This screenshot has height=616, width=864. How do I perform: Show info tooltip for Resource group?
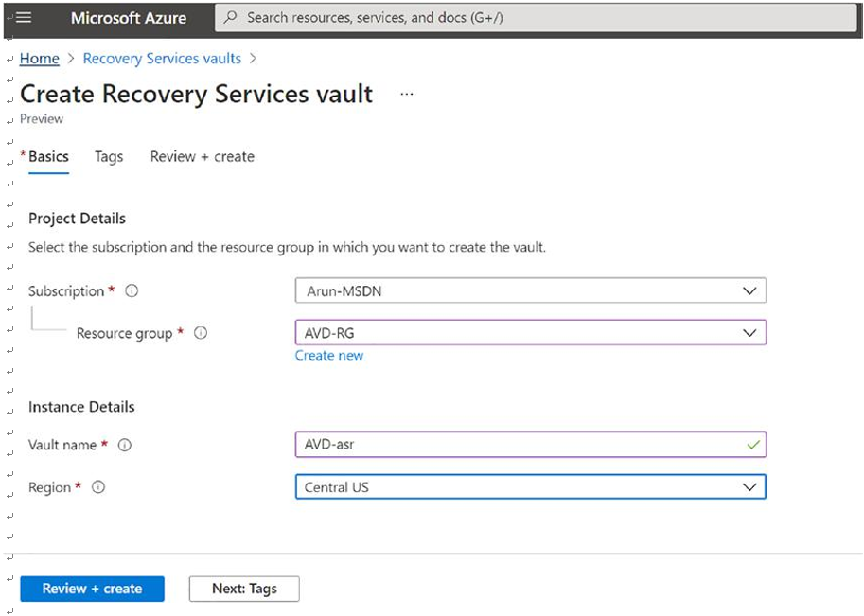(201, 333)
